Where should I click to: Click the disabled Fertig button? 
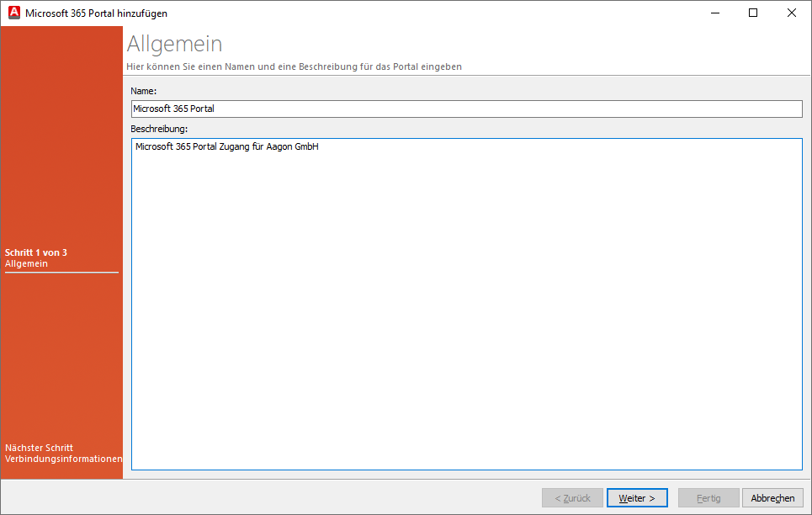(709, 498)
